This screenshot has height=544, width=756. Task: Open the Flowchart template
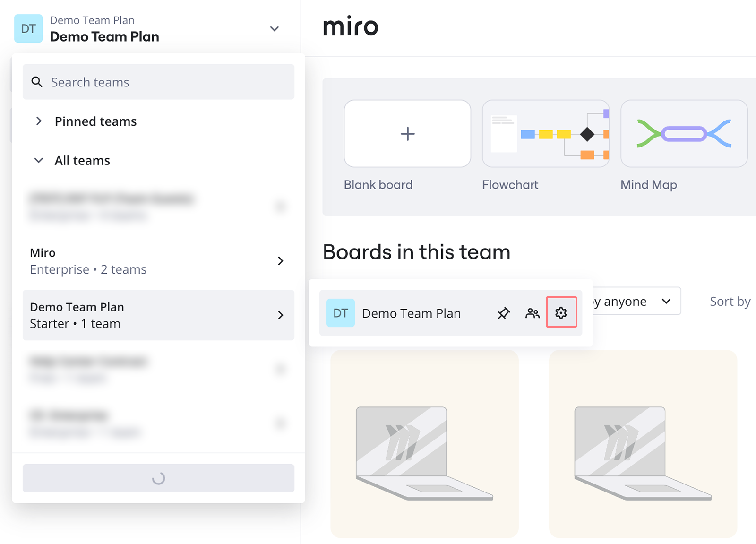coord(545,134)
